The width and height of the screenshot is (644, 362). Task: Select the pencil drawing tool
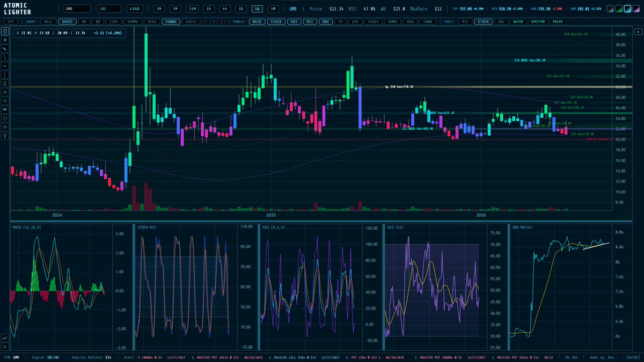point(5,49)
